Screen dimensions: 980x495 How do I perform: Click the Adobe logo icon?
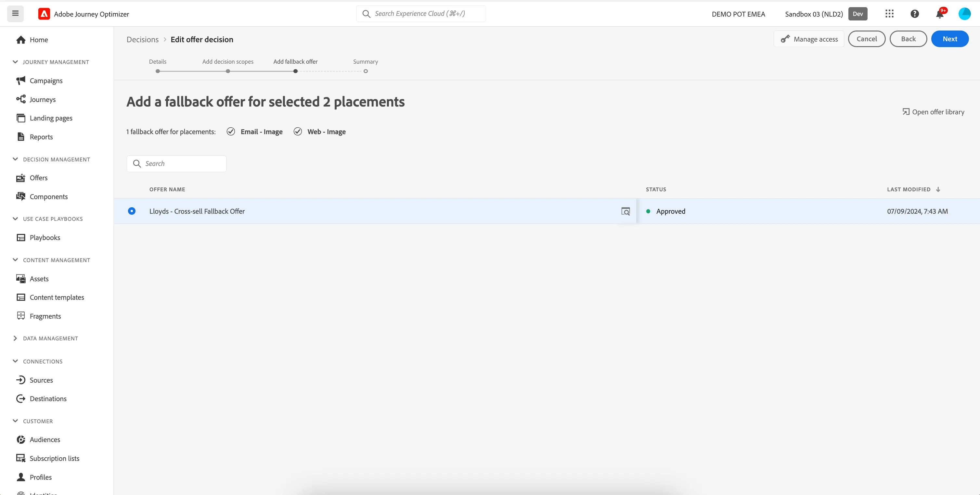(44, 14)
